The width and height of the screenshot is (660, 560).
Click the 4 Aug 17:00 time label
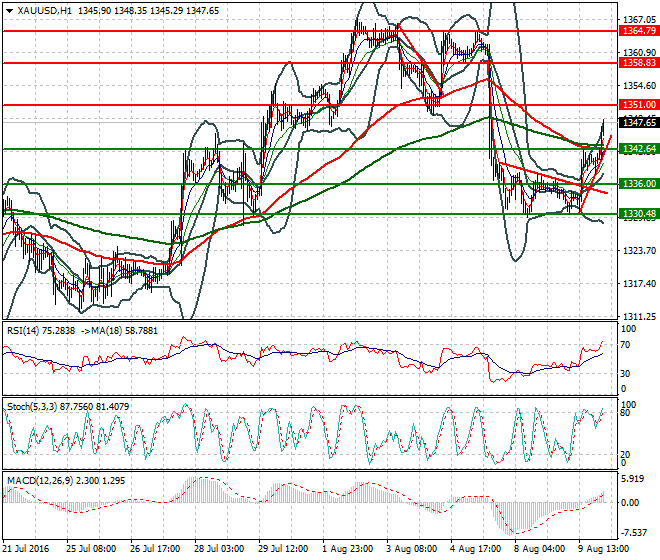(475, 549)
